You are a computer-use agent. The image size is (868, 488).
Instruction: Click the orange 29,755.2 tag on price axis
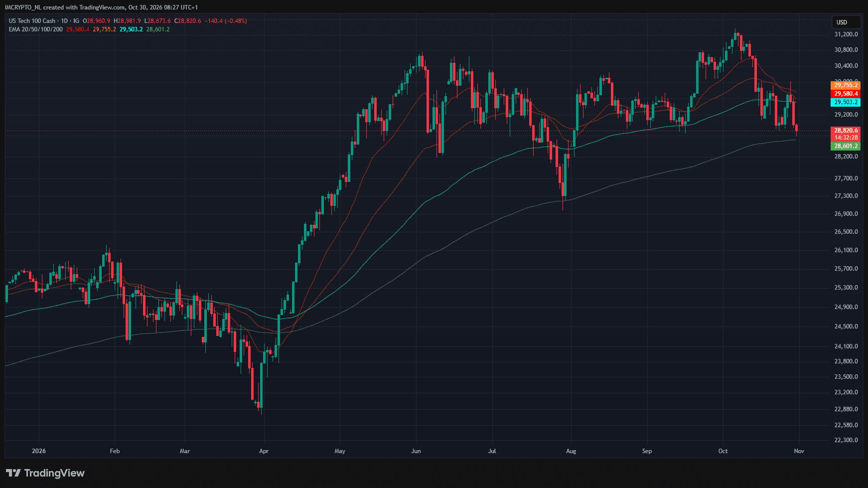846,85
